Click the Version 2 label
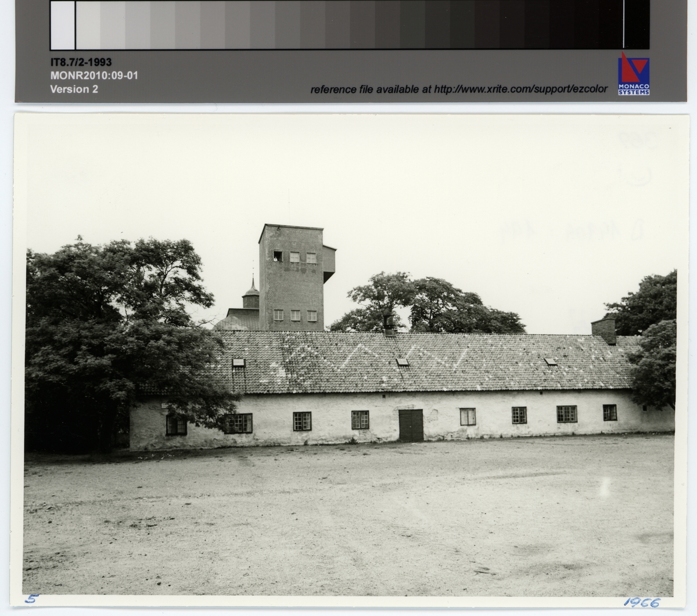Viewport: 697px width, 616px height. click(74, 89)
